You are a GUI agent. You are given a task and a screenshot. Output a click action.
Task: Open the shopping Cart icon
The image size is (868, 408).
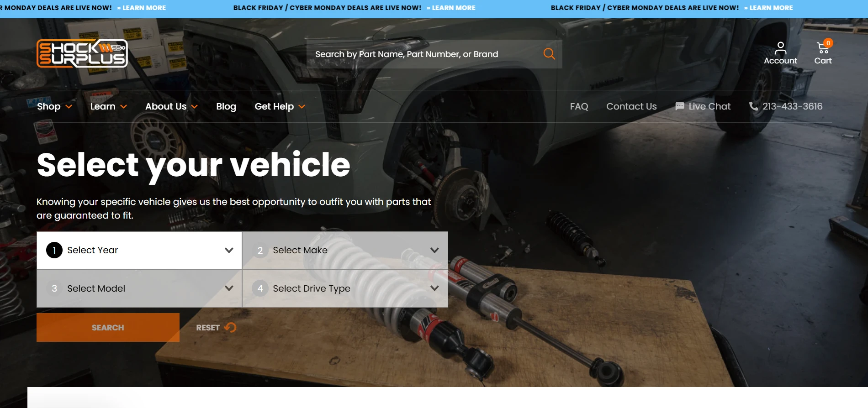tap(822, 48)
